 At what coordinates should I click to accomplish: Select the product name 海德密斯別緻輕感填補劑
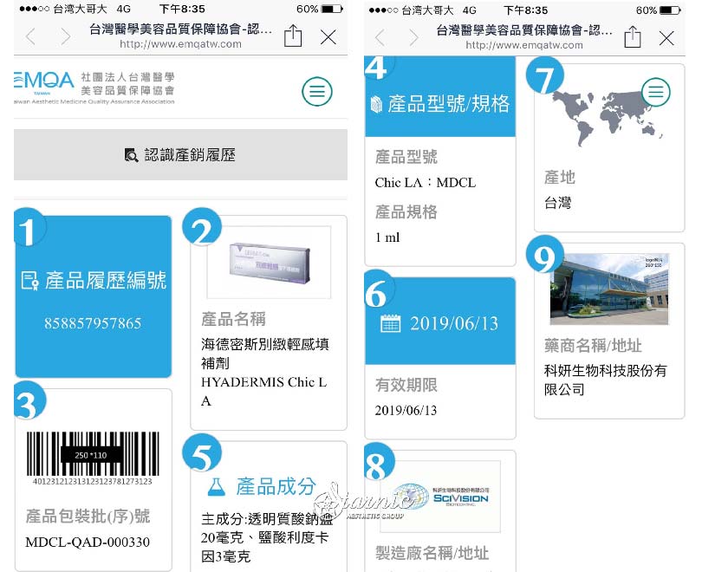point(265,354)
